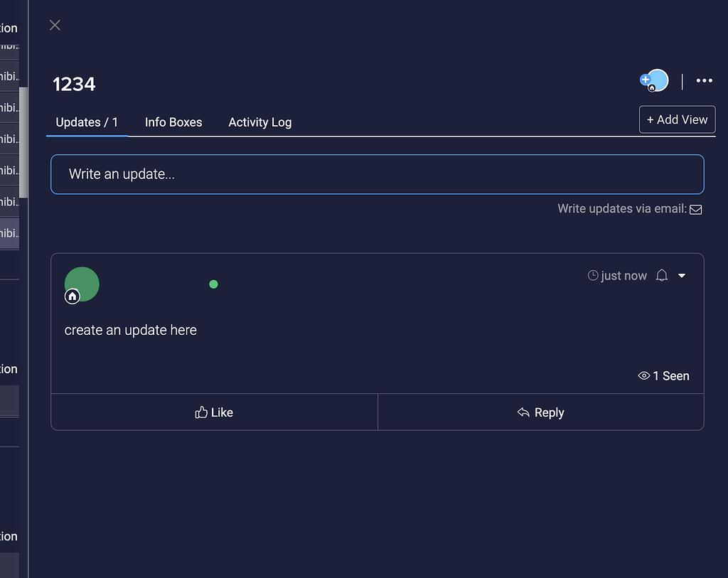Screen dimensions: 728x578
Task: Click the Write an update field
Action: [377, 173]
